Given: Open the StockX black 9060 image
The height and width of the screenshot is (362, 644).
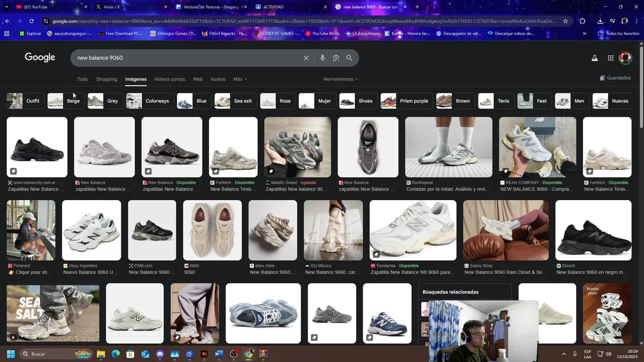Looking at the screenshot, I should pos(593,230).
